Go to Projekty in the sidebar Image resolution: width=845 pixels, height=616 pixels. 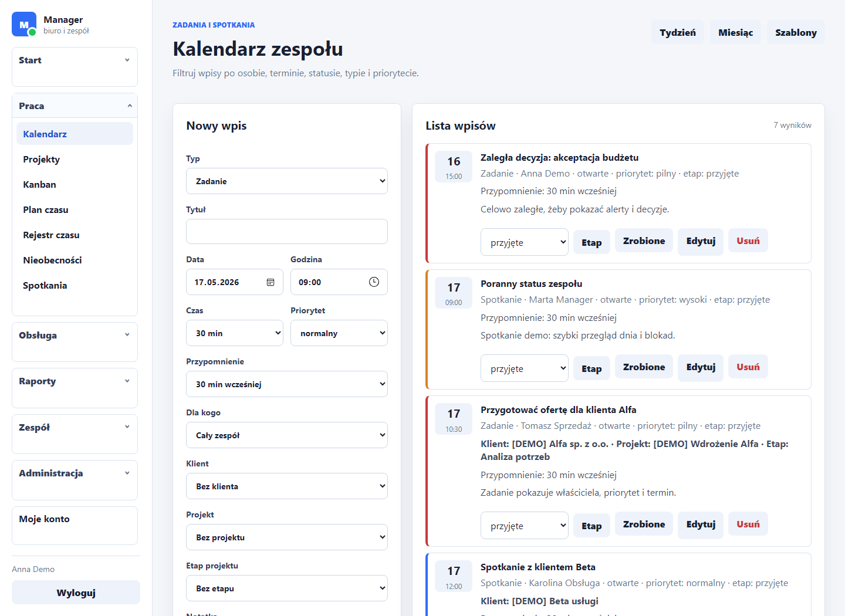[75, 159]
